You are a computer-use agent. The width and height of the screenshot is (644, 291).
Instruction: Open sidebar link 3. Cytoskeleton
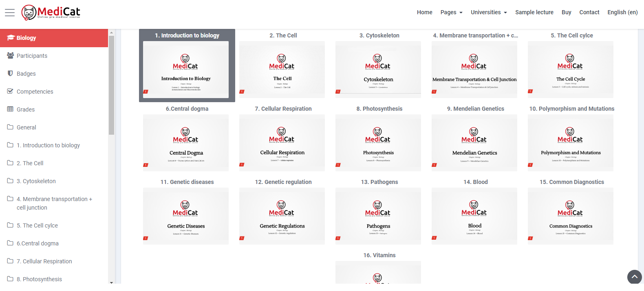[x=54, y=181]
